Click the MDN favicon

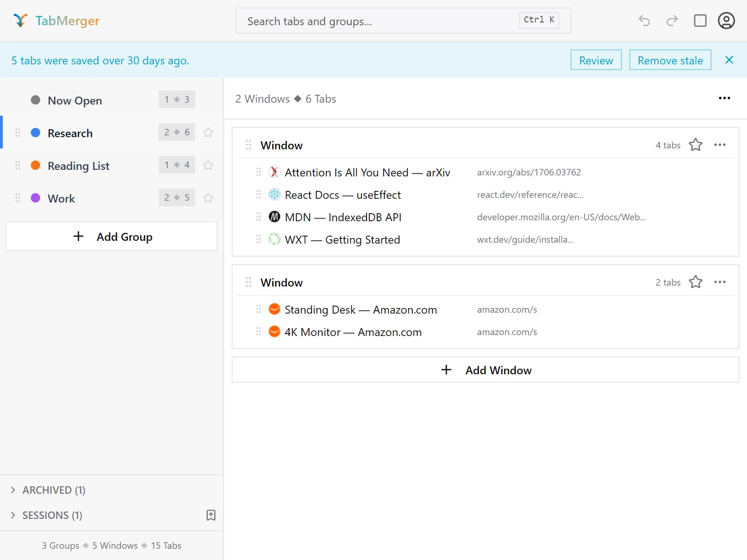(275, 217)
